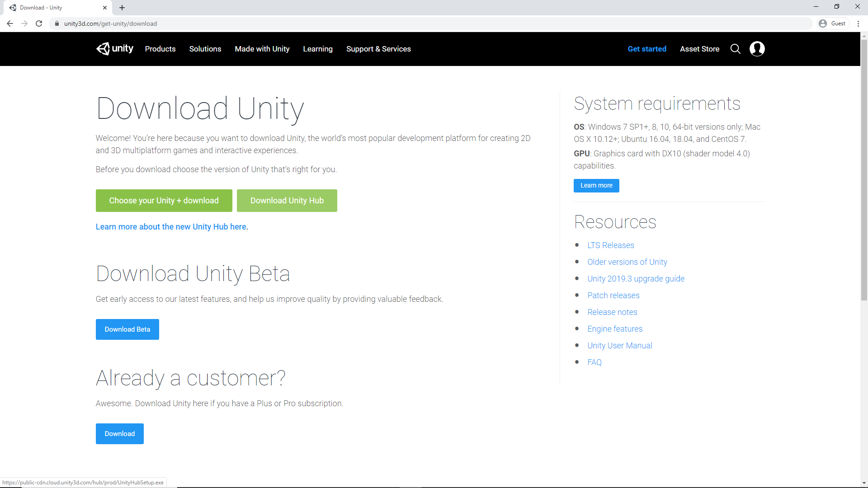The image size is (868, 488).
Task: Open the Support & Services menu
Action: point(378,49)
